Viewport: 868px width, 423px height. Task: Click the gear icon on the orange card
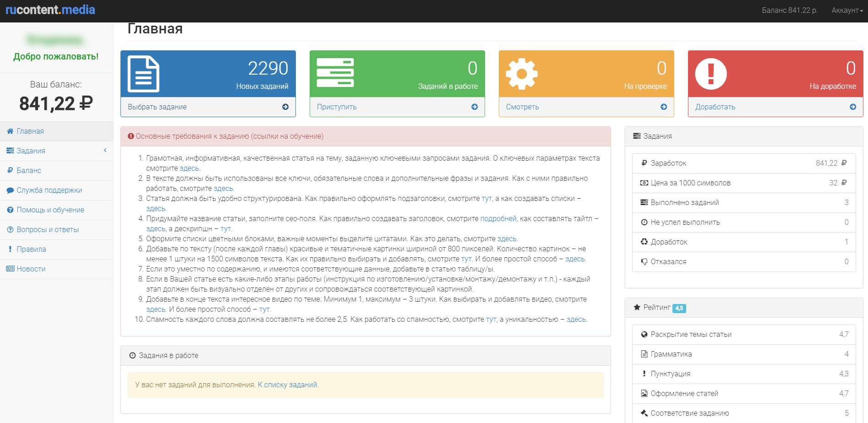click(522, 73)
